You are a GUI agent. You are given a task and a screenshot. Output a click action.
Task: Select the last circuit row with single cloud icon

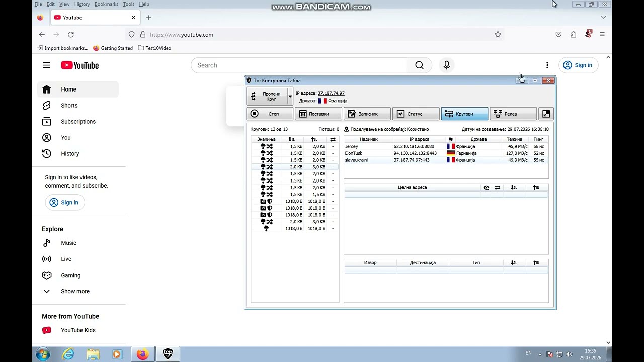295,228
